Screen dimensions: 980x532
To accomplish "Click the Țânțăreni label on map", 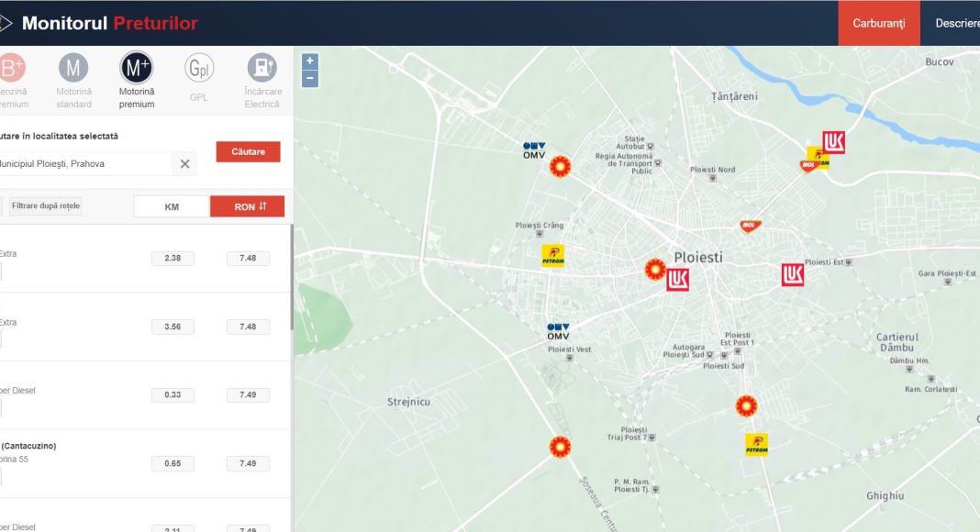I will coord(734,96).
